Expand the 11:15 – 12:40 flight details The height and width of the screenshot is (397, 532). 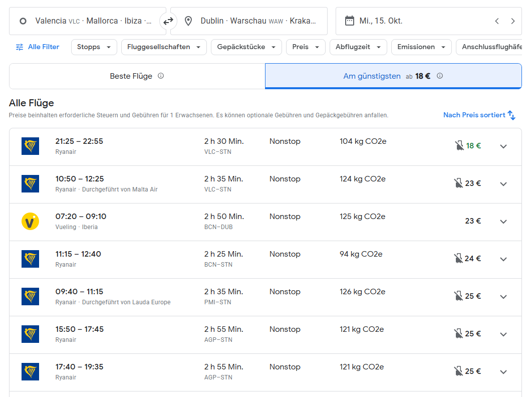click(x=503, y=259)
